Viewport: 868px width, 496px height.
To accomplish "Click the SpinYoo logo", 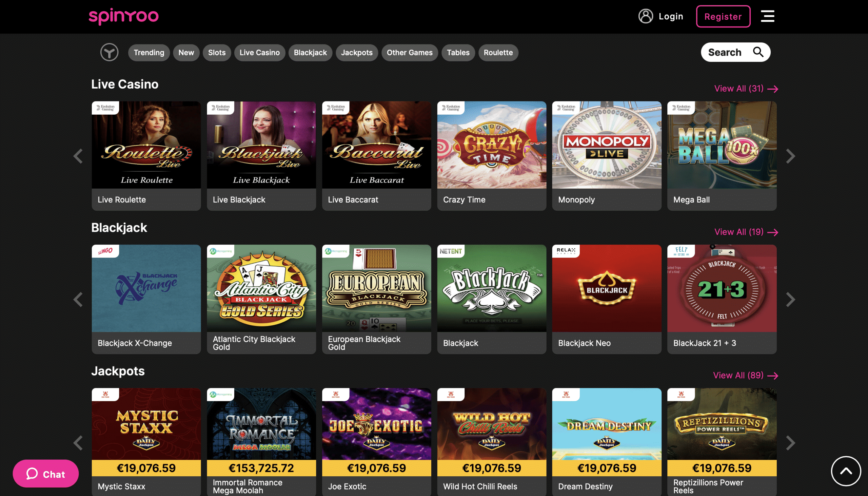I will 123,16.
